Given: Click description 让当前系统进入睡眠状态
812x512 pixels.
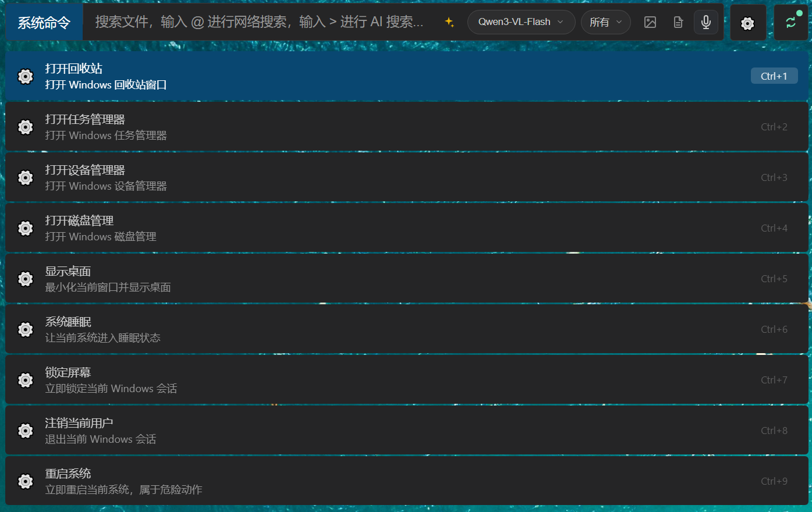Looking at the screenshot, I should (x=102, y=338).
